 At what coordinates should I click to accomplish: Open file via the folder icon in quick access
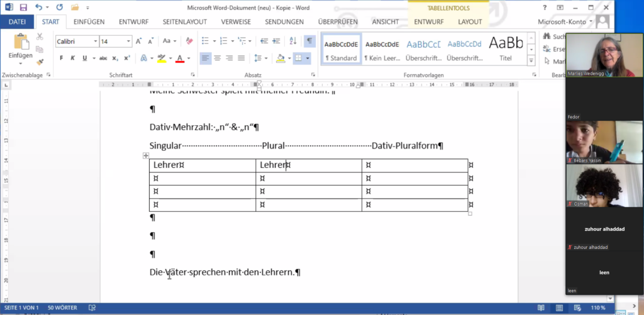(74, 8)
